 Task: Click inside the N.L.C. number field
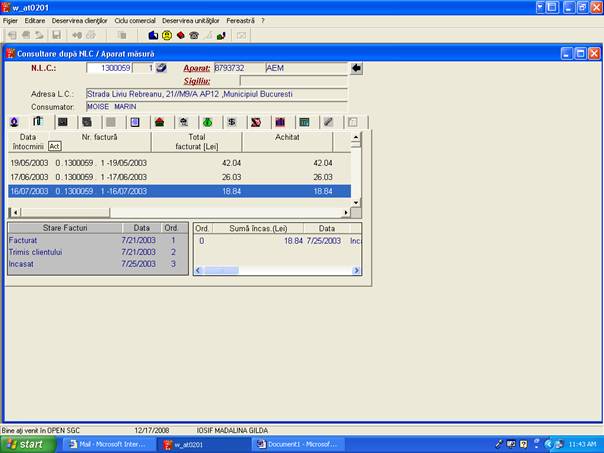point(109,68)
